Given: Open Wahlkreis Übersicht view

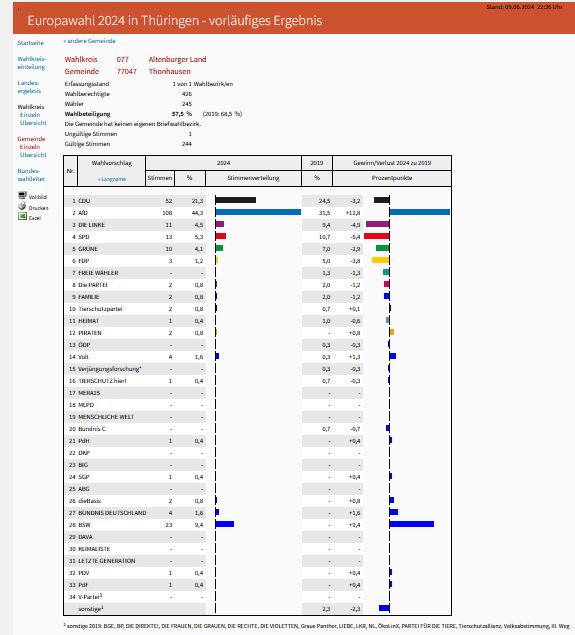Looking at the screenshot, I should [33, 123].
